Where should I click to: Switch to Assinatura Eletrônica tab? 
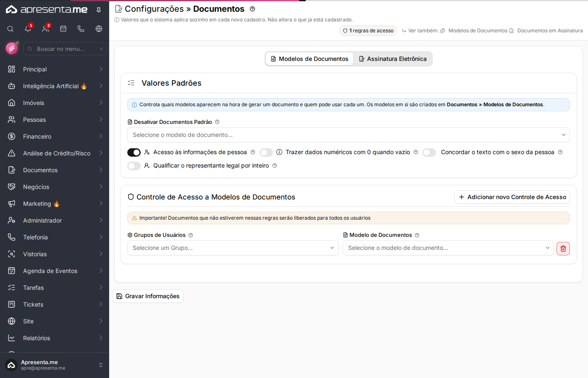(x=393, y=59)
